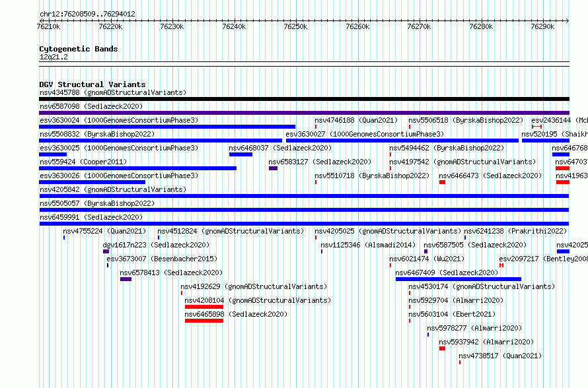Select nsv6466473 Sedlazeck2020 label
This screenshot has height=388, width=588.
click(490, 176)
